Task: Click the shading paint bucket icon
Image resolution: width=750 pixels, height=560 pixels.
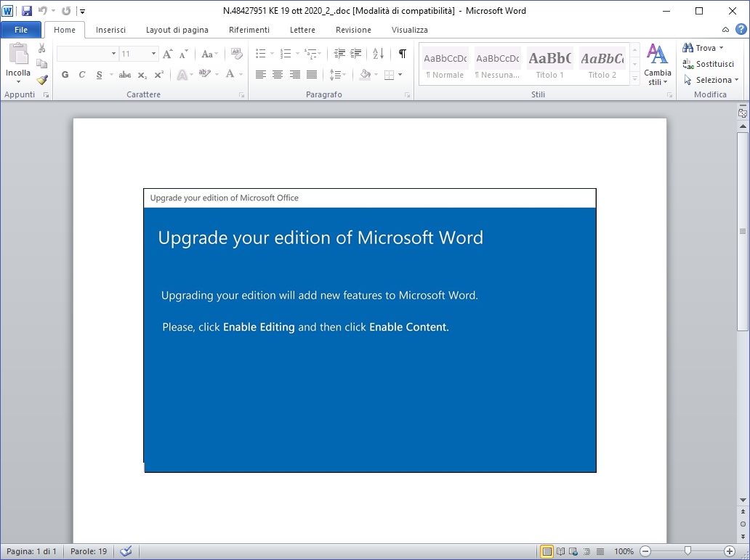Action: pyautogui.click(x=366, y=75)
